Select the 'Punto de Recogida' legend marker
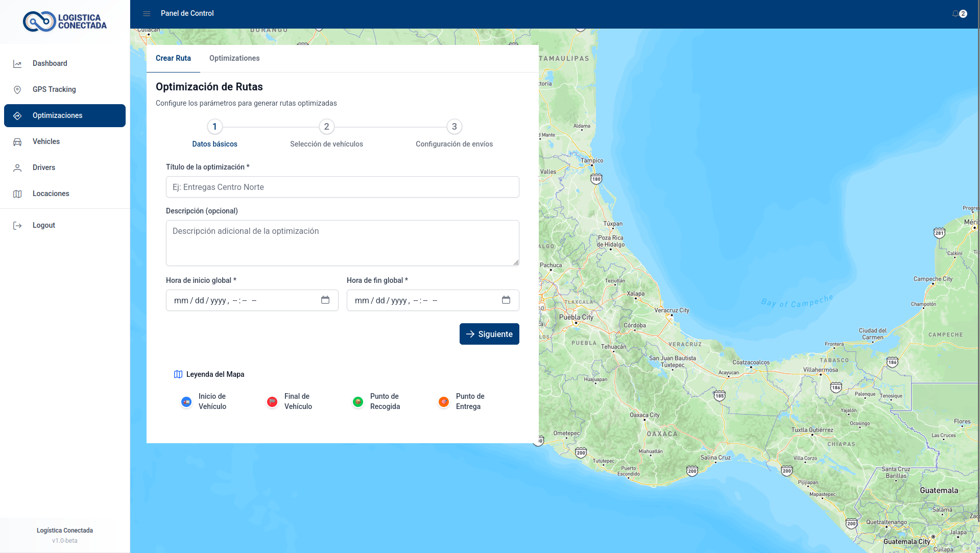 coord(357,401)
